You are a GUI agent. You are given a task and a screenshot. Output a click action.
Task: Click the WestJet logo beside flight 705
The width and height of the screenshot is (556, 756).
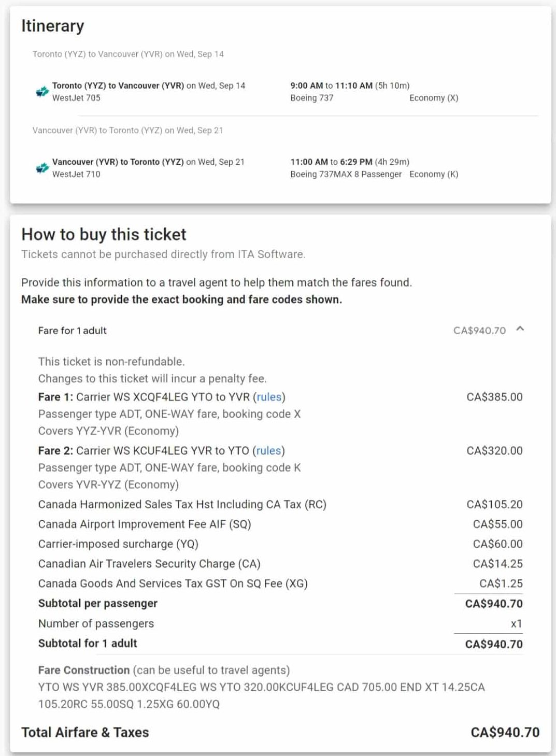(42, 92)
